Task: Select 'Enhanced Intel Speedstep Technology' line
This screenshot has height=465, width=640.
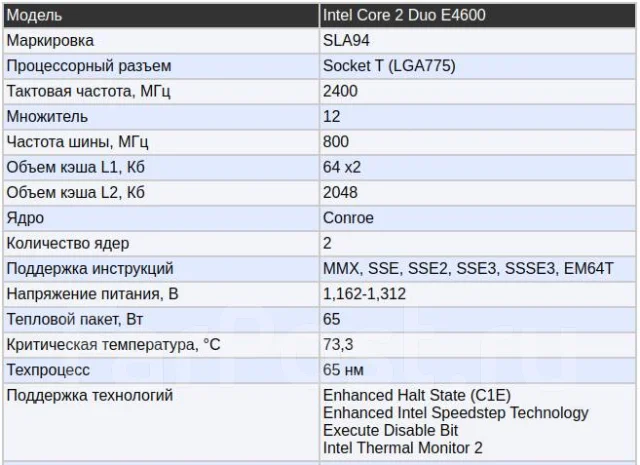Action: point(456,413)
